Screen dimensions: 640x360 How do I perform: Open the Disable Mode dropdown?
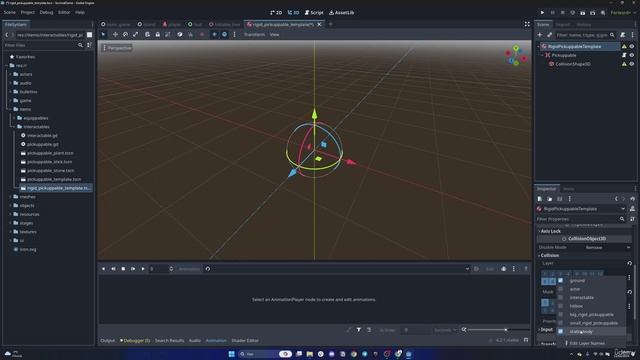coord(607,247)
